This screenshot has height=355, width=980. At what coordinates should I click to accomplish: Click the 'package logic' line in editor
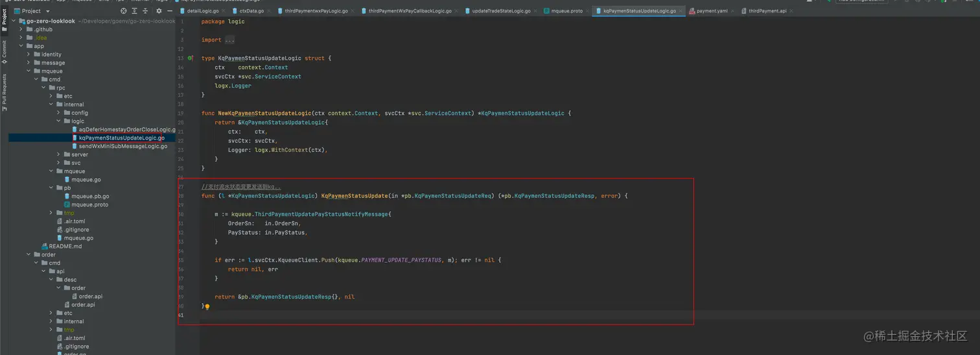tap(223, 22)
